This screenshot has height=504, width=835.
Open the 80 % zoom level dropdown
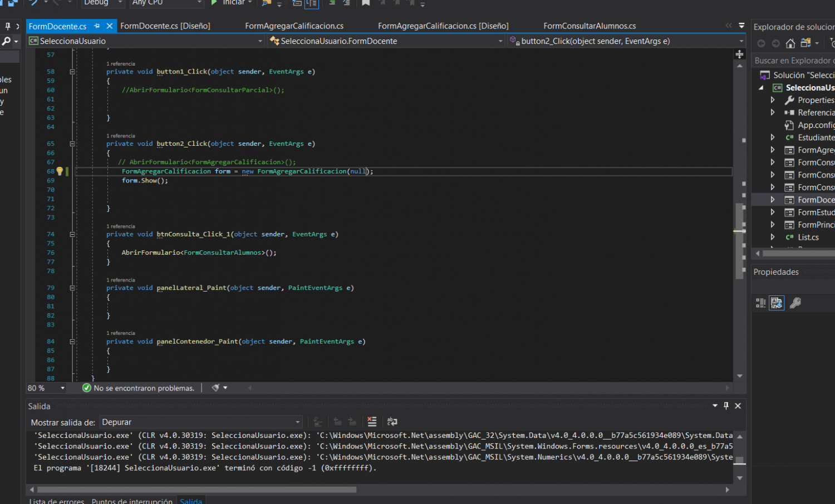coord(46,388)
